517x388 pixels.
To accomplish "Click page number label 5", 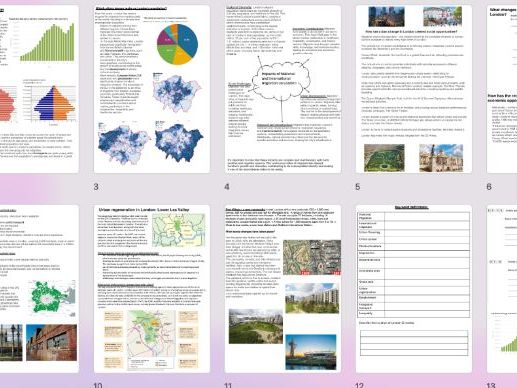I will click(358, 187).
